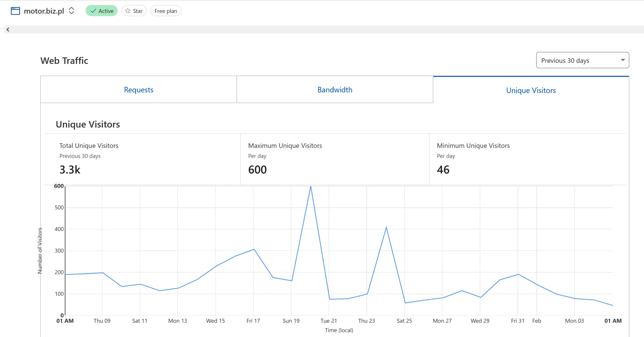The image size is (644, 337).
Task: Open the Free plan badge
Action: coord(166,11)
